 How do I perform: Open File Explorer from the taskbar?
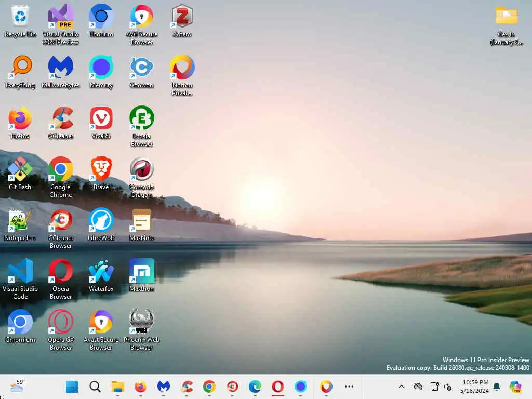point(118,387)
